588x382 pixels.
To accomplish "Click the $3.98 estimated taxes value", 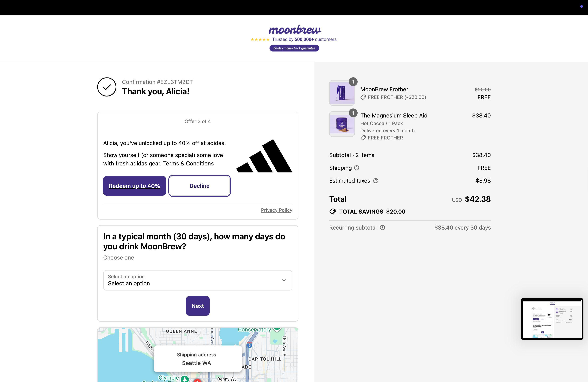I will [483, 181].
